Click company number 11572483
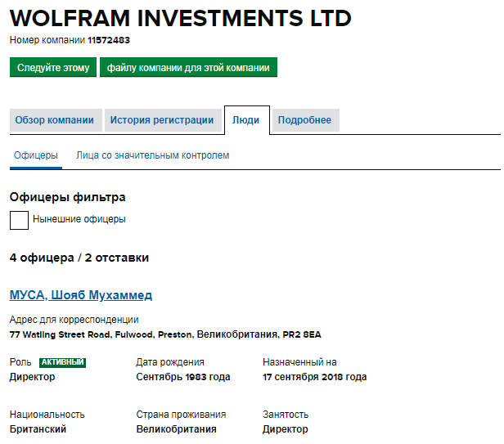Screen dimensions: 504x444 pos(109,40)
